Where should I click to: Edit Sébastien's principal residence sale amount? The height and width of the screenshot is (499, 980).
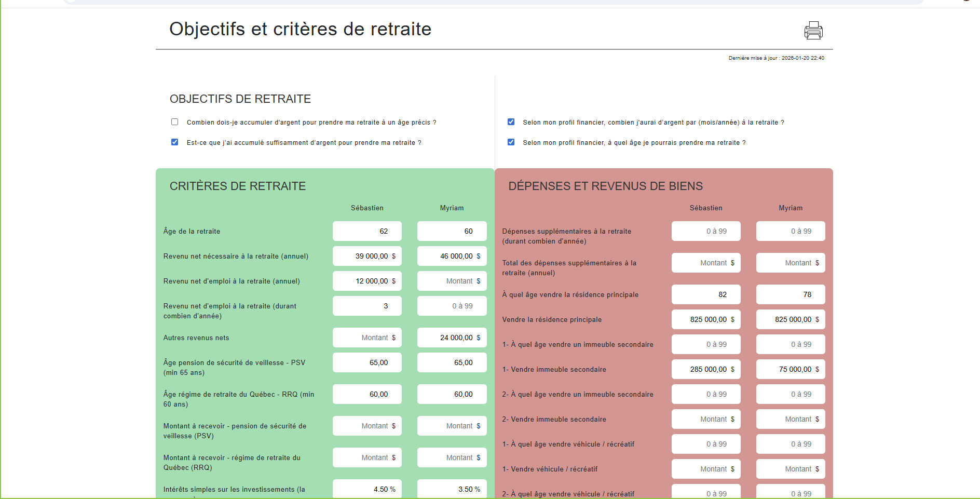click(706, 319)
